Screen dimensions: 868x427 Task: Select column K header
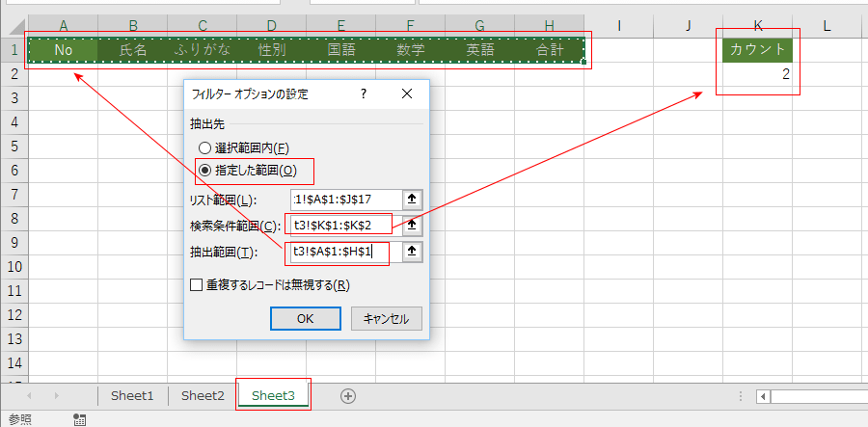pos(757,25)
